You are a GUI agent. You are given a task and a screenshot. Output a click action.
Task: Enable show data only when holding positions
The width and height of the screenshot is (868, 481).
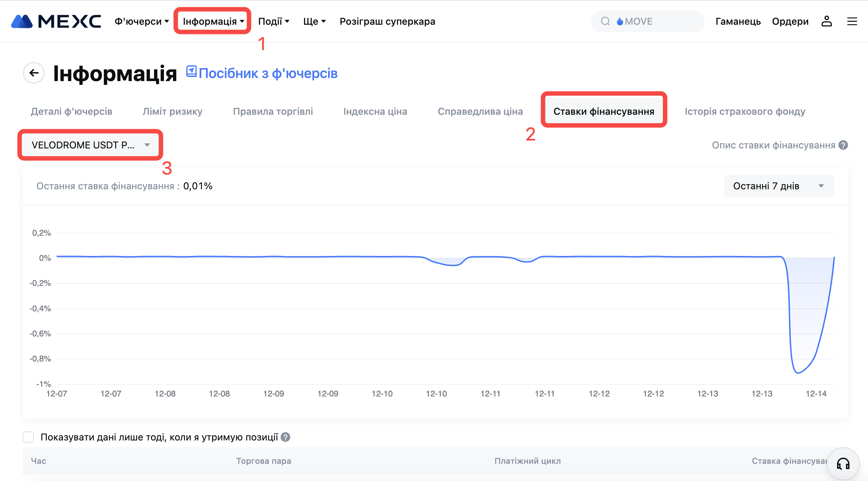28,437
